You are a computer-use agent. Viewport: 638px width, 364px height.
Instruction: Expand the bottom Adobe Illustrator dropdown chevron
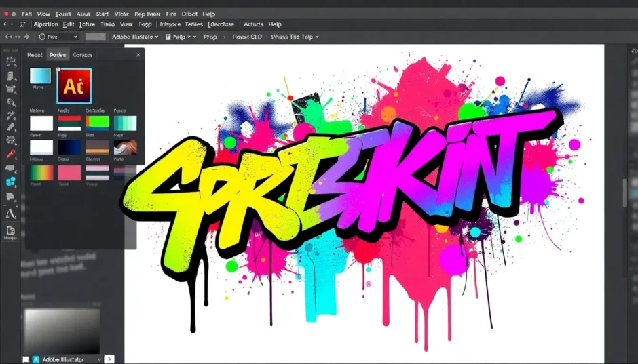[x=99, y=359]
